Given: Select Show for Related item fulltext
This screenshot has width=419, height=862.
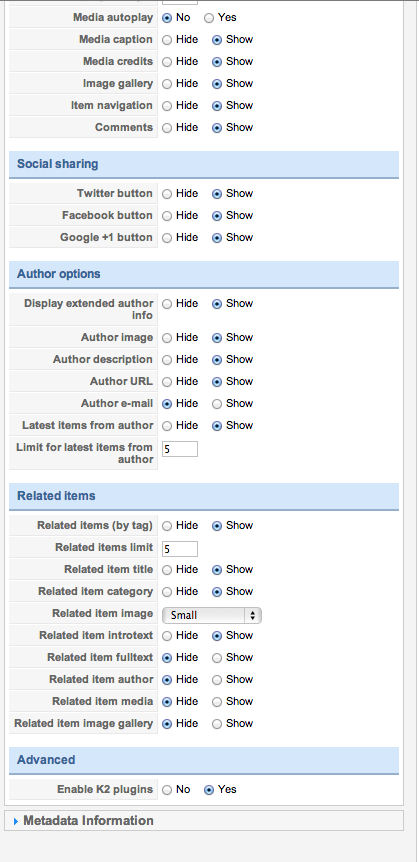Looking at the screenshot, I should coord(217,658).
